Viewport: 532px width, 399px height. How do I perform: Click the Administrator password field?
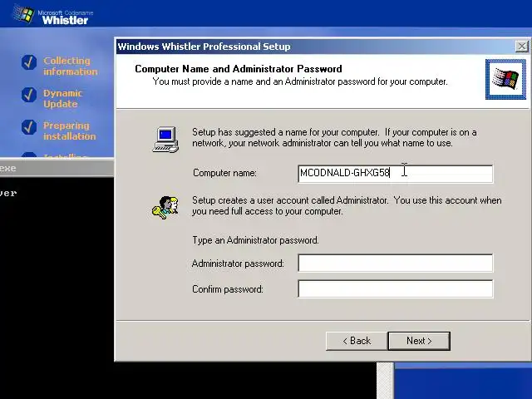(x=396, y=263)
